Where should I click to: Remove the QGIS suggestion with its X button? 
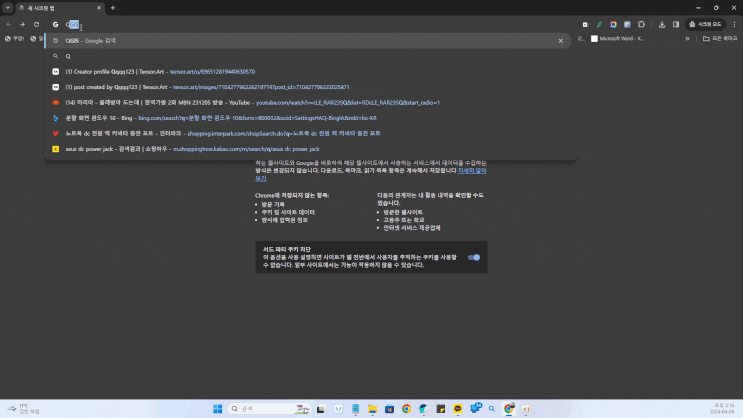coord(561,41)
